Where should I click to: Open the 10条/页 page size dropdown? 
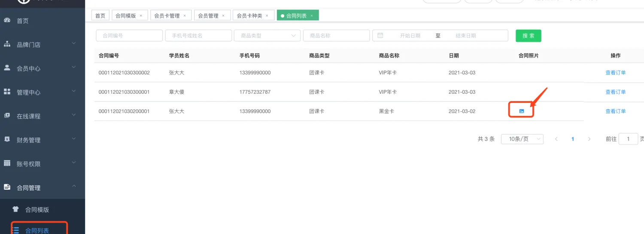point(522,139)
